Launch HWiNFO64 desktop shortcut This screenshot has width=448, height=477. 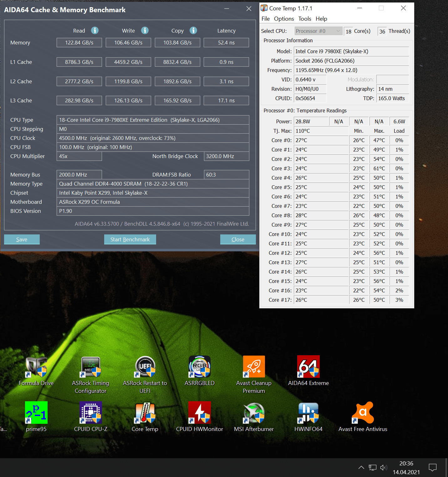(x=308, y=417)
